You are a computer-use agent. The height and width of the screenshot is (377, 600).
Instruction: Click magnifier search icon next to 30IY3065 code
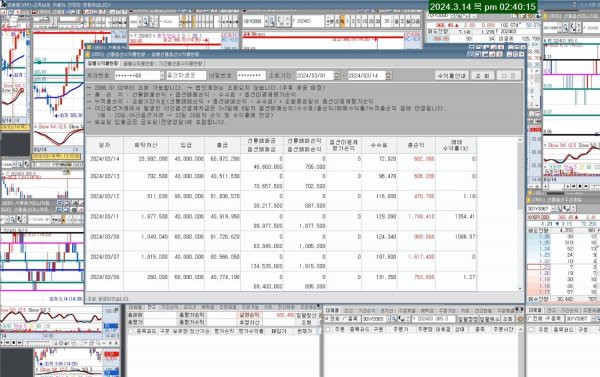pyautogui.click(x=394, y=319)
